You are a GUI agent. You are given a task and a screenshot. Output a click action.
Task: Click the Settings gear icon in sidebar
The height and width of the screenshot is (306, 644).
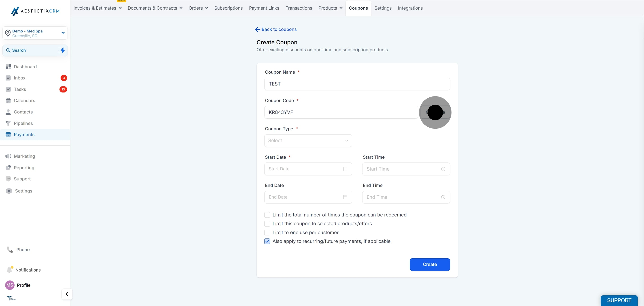pyautogui.click(x=9, y=191)
